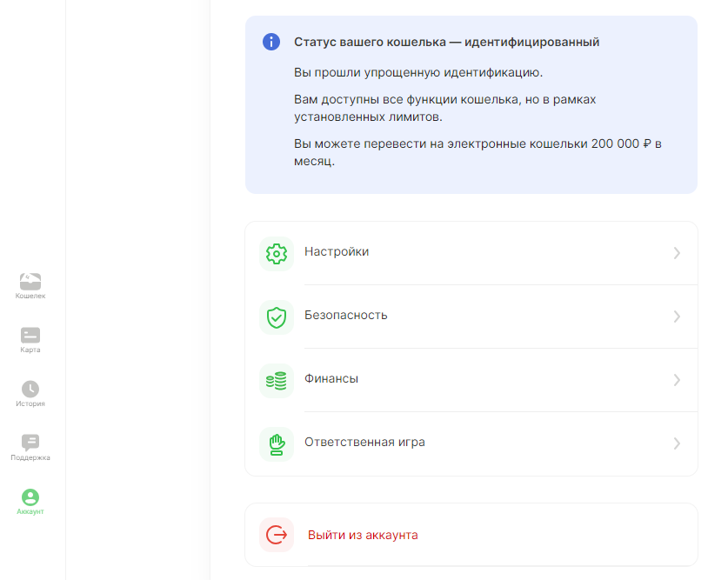This screenshot has height=580, width=728.
Task: Click the Выйти из аккаунта link
Action: [x=363, y=535]
